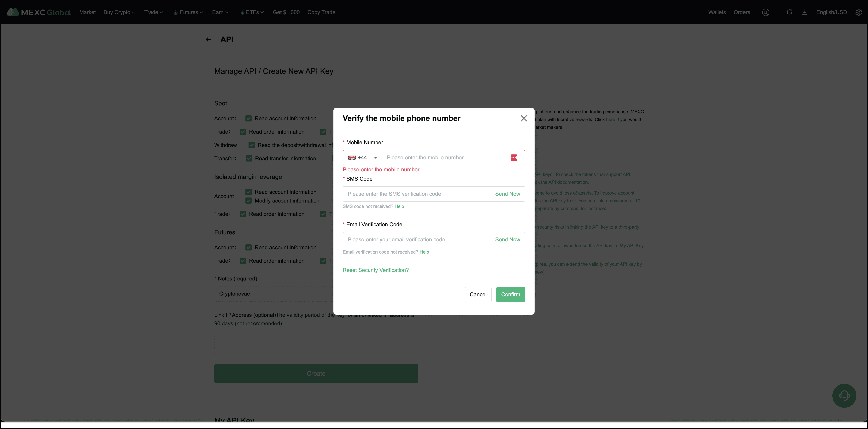Open Orders
This screenshot has height=429, width=868.
[742, 12]
